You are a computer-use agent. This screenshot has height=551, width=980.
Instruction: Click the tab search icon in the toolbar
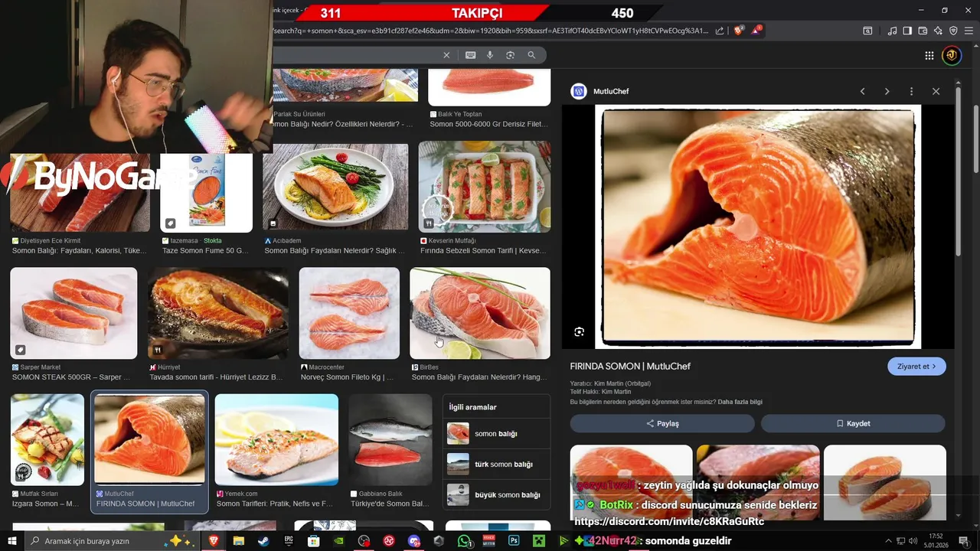867,31
